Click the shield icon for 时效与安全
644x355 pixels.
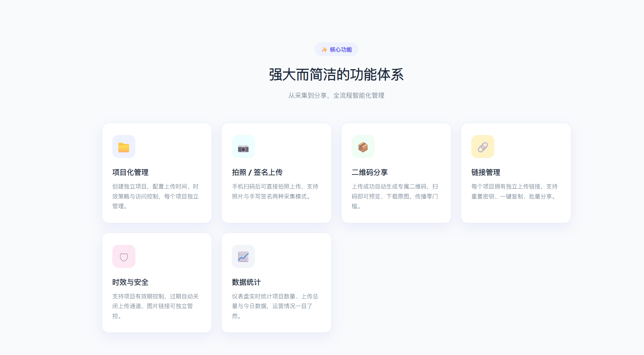point(124,256)
